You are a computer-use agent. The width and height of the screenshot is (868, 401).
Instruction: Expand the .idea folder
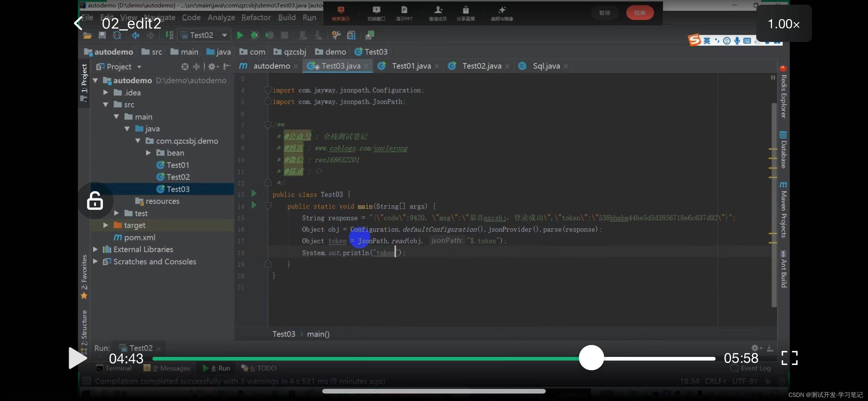(106, 92)
